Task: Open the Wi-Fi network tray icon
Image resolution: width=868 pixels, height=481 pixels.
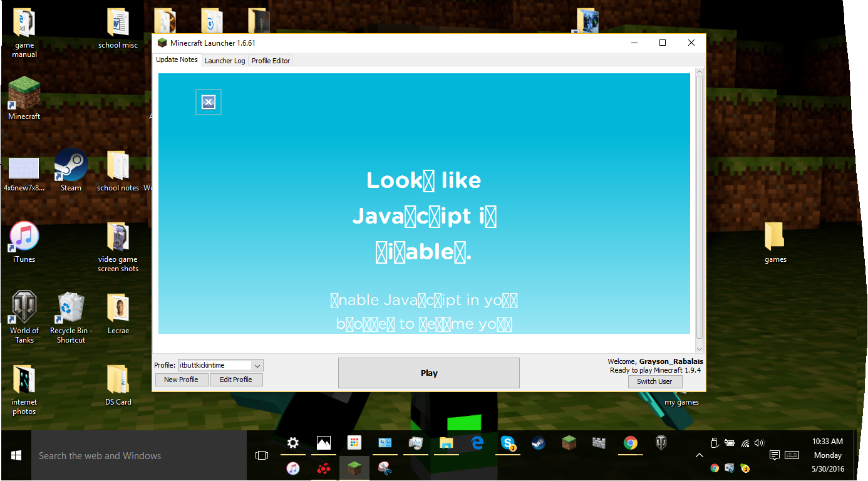Action: 745,443
